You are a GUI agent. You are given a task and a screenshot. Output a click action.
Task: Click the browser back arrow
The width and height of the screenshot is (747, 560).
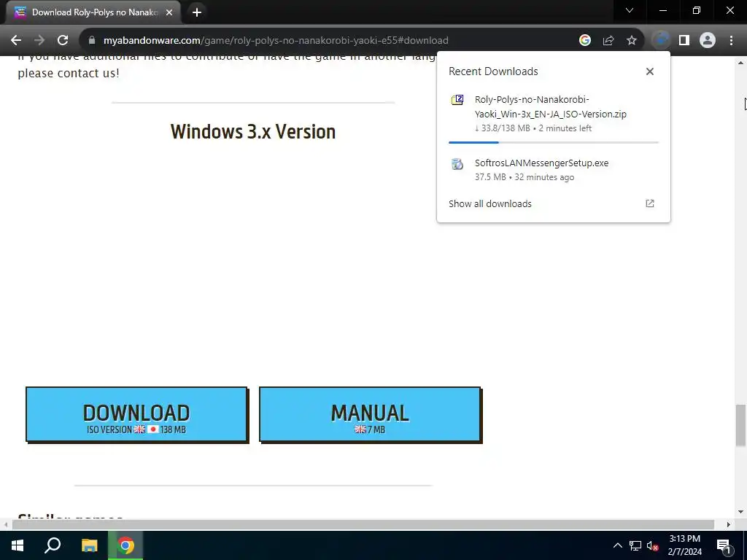coord(16,41)
